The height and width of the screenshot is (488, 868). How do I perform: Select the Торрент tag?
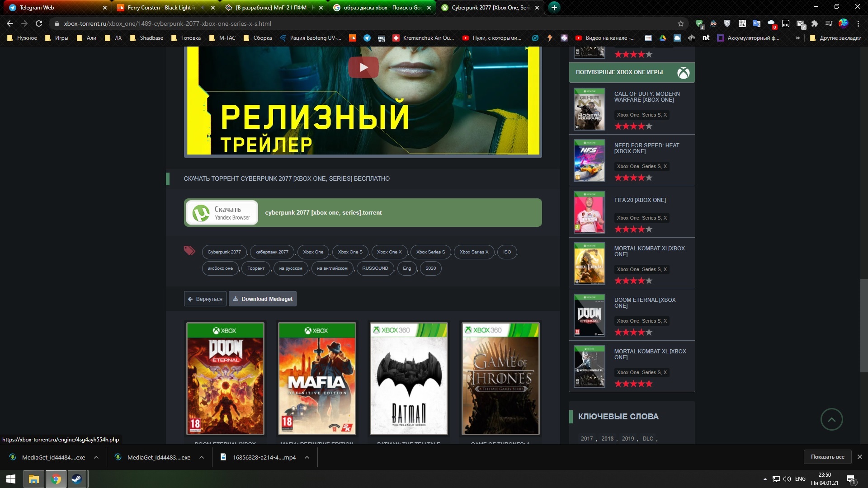pos(256,268)
